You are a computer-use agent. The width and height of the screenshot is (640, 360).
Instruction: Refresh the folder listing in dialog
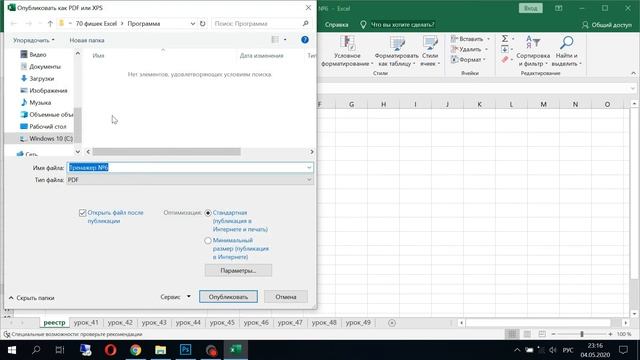click(202, 24)
